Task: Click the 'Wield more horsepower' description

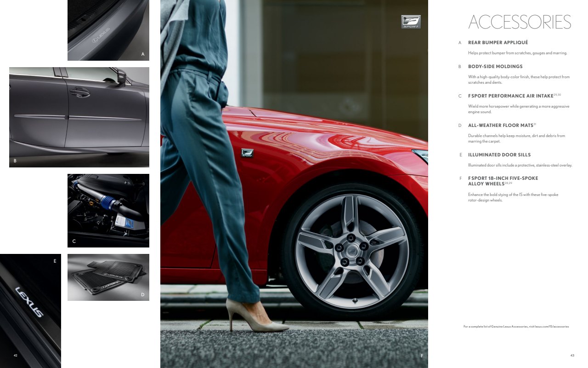Action: (x=519, y=109)
